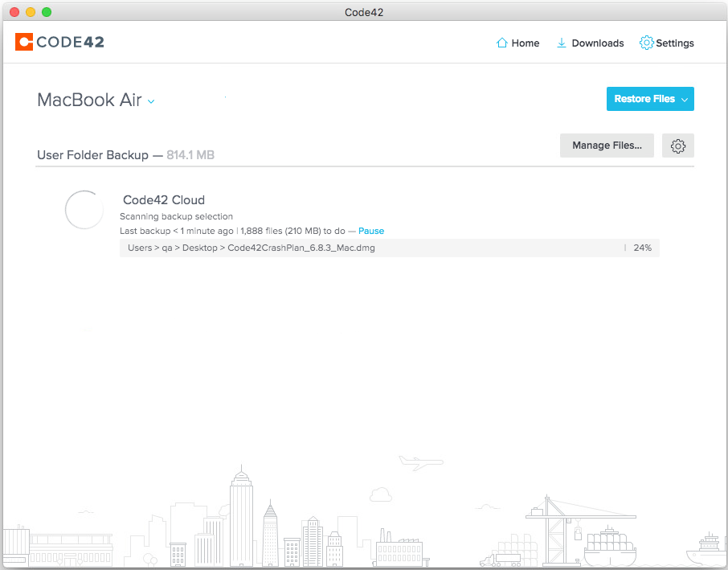The width and height of the screenshot is (728, 570).
Task: Open backup set settings gear button
Action: [678, 146]
